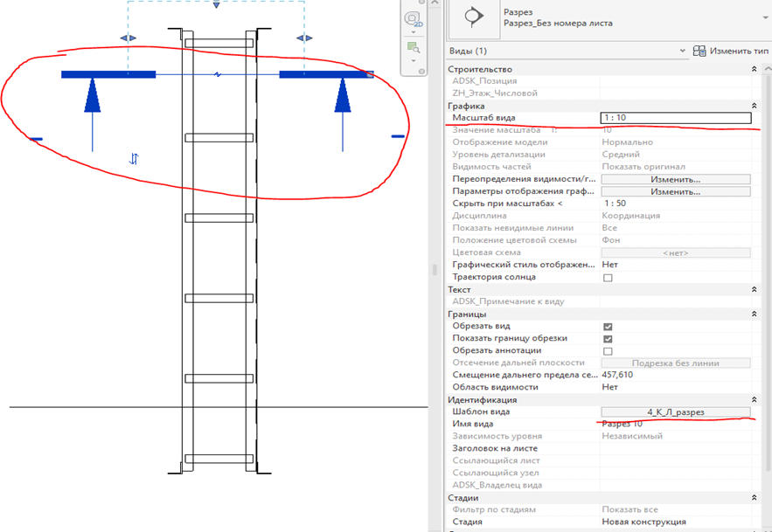Open the zoom options dropdown arrow
Screen dimensions: 772x532
(x=414, y=61)
